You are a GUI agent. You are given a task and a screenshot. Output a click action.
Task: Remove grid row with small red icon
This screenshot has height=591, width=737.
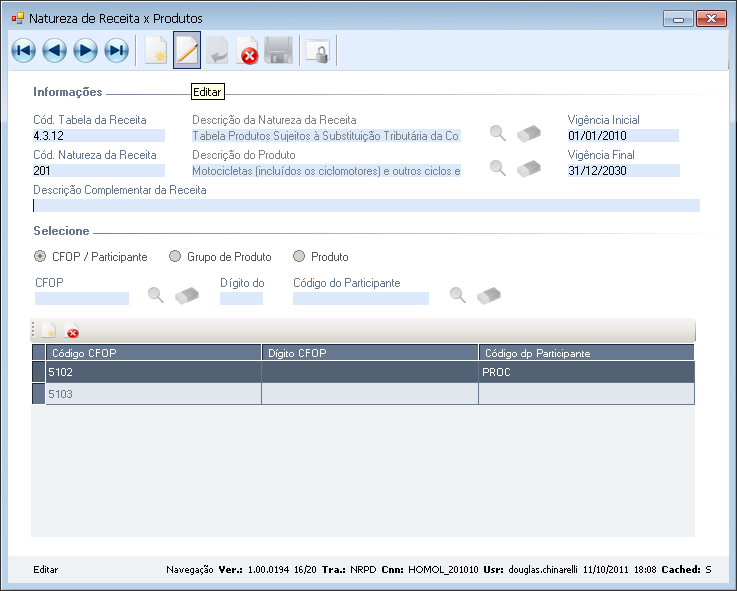click(x=73, y=332)
